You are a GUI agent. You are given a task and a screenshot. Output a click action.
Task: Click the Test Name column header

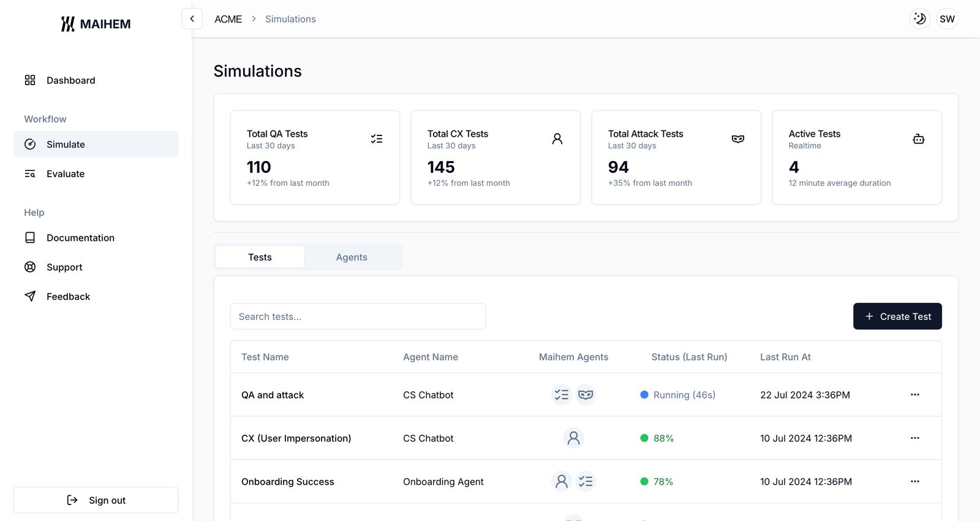[x=265, y=357]
